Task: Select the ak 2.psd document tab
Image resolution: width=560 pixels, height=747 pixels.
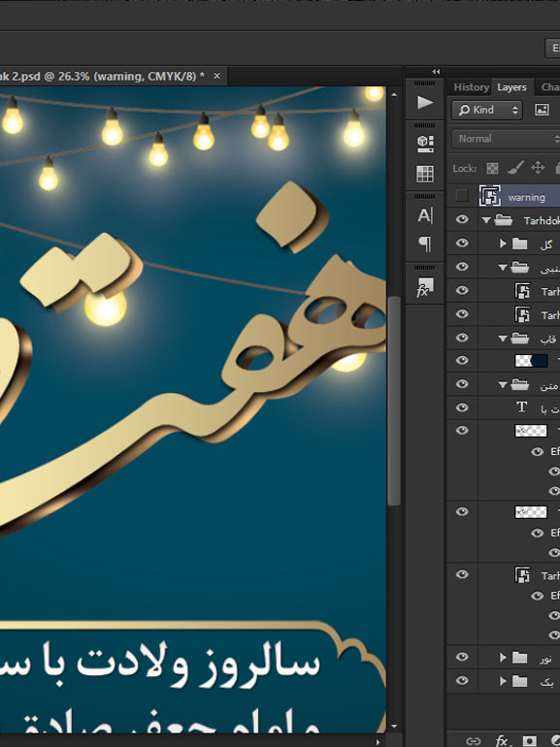Action: point(103,77)
